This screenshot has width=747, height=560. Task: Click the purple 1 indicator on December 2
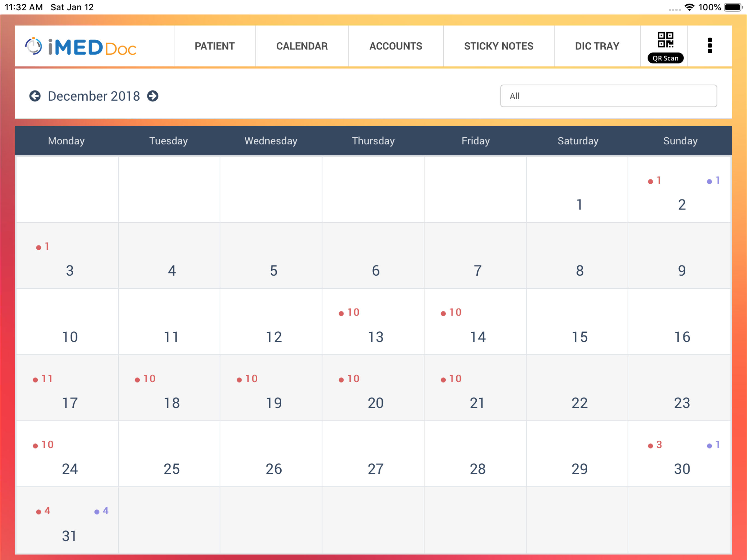[713, 181]
